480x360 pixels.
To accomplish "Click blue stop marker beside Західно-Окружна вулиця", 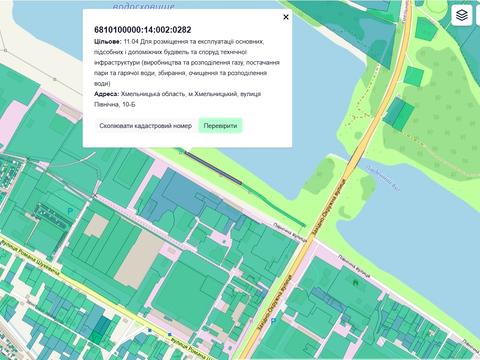I will point(274,320).
